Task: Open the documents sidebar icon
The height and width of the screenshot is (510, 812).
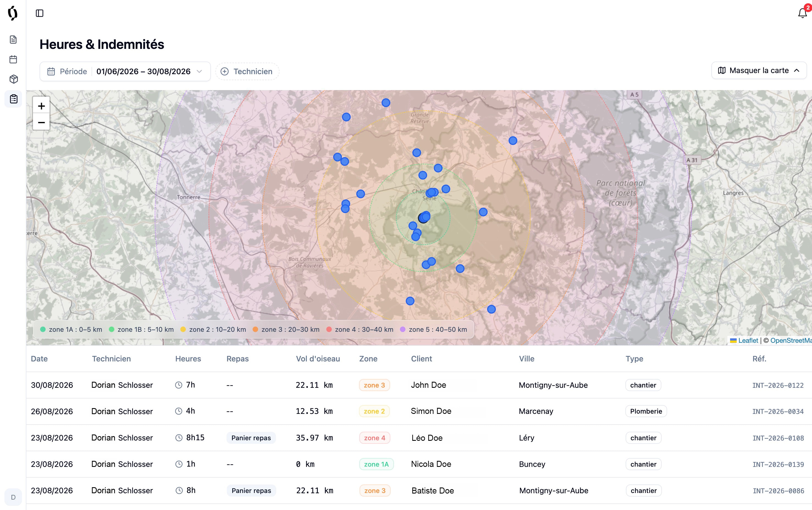Action: tap(13, 40)
